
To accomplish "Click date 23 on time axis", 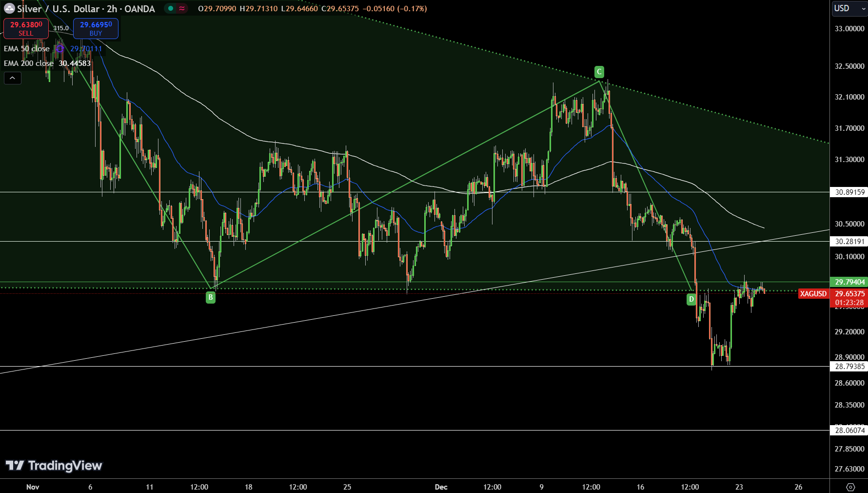I will click(739, 487).
